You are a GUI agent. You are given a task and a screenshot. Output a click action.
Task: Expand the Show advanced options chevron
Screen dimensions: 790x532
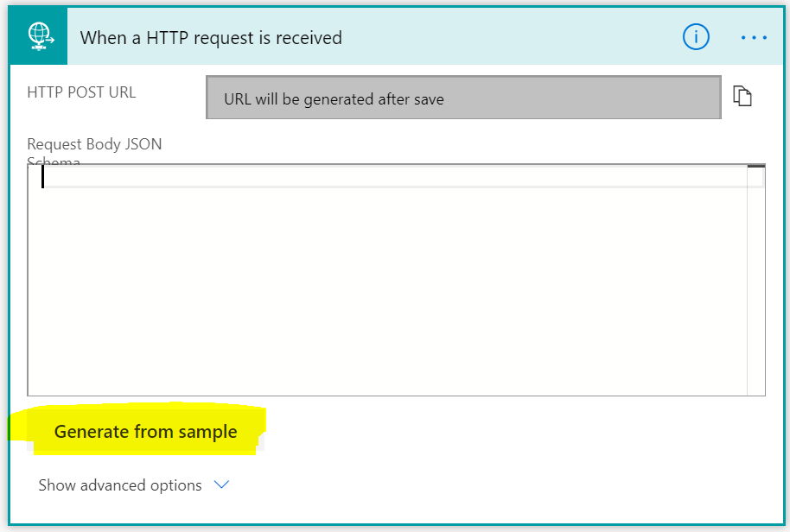click(221, 485)
